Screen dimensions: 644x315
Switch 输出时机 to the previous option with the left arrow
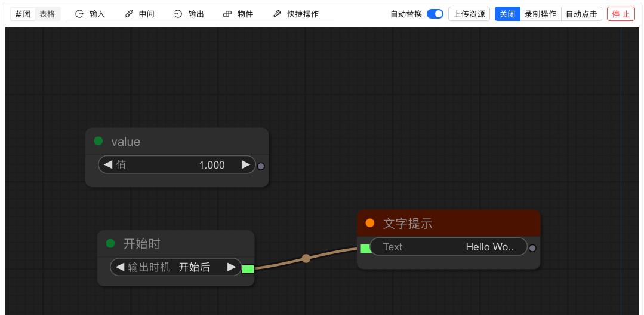tap(120, 267)
